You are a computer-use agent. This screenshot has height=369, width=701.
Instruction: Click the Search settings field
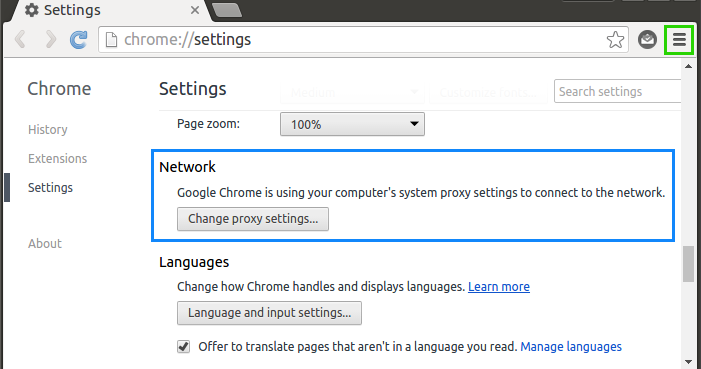(x=617, y=91)
